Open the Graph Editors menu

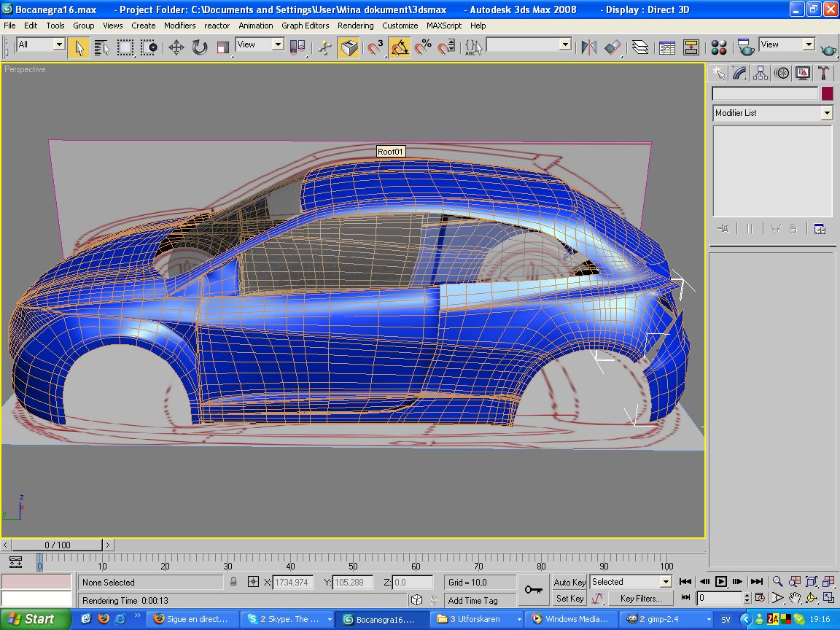[305, 26]
